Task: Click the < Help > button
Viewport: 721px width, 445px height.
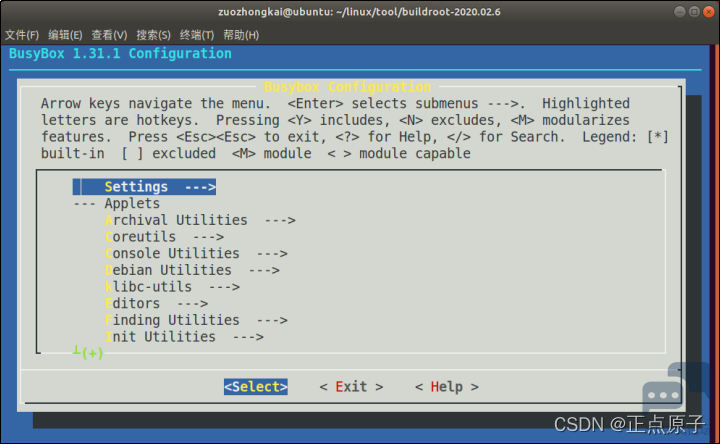Action: click(x=446, y=387)
